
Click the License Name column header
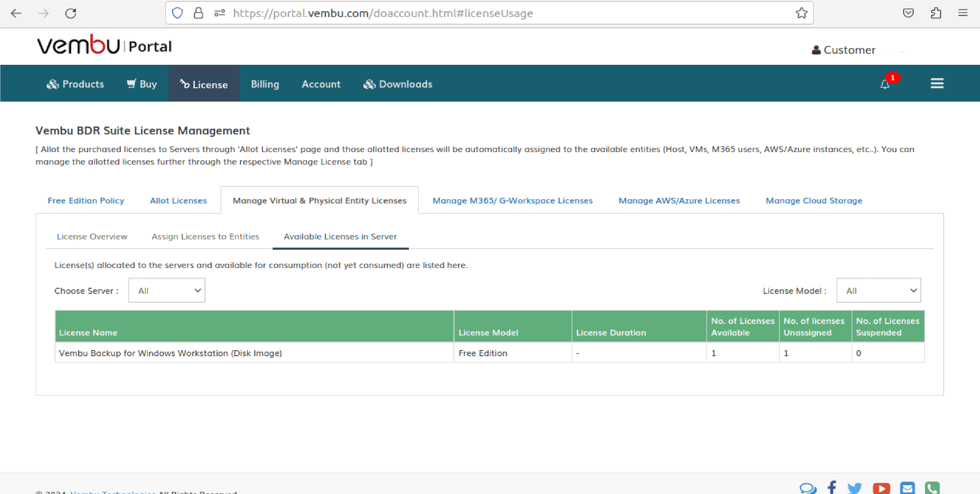[254, 326]
